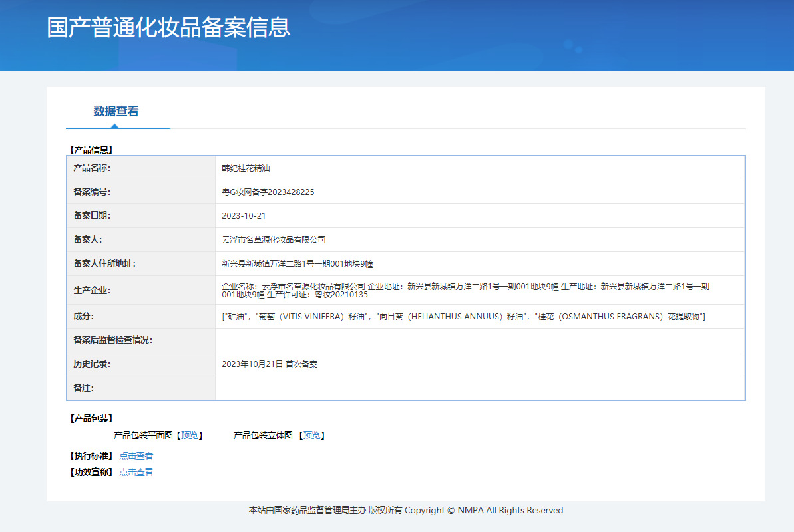Click the registrant value 云浮市名草源化妆品有限公司
794x532 pixels.
tap(274, 240)
